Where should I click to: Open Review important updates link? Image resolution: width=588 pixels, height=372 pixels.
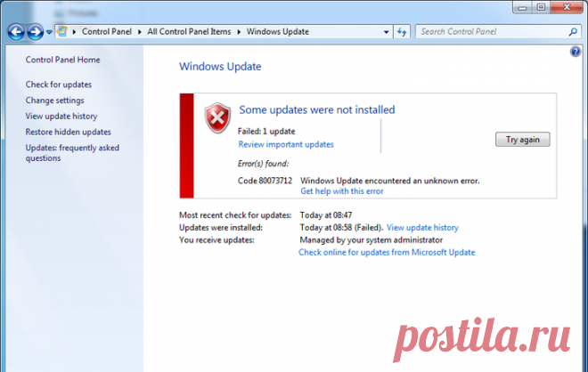(286, 144)
